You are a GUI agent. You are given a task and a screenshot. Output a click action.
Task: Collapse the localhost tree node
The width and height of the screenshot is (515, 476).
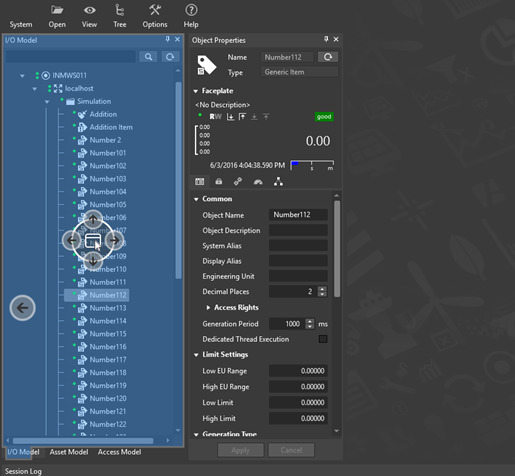tap(35, 89)
